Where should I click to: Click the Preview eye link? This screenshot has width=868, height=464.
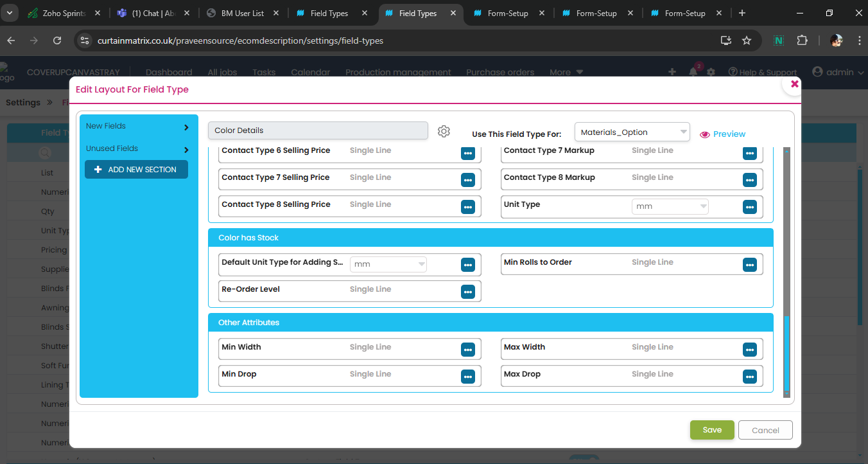[723, 134]
